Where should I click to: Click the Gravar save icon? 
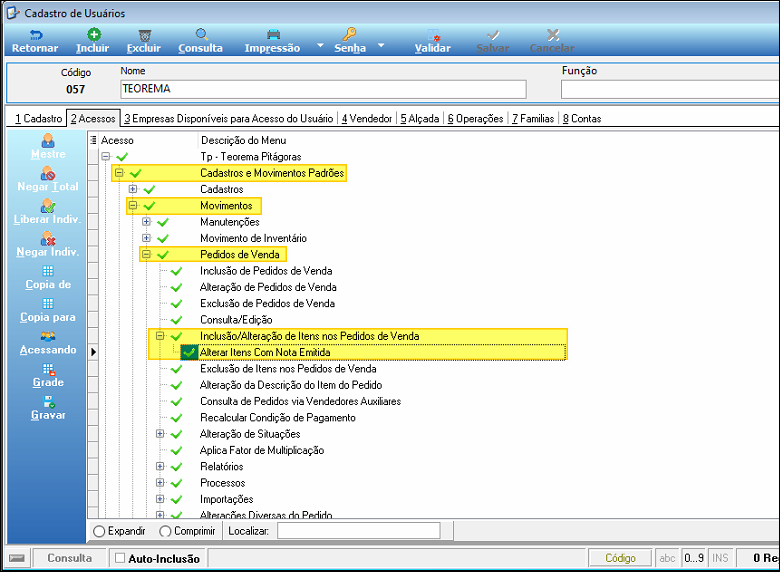(48, 402)
